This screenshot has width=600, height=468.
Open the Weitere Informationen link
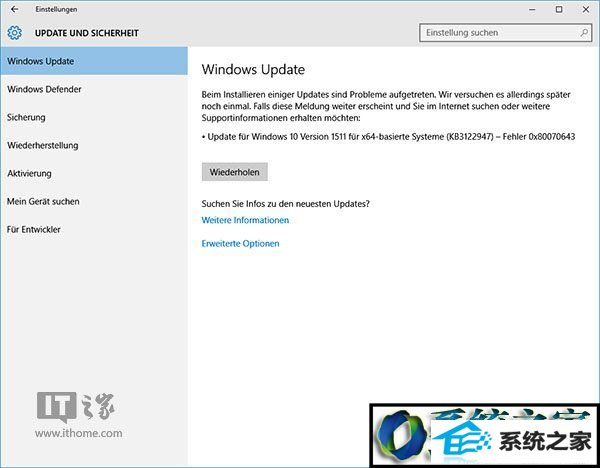(245, 220)
